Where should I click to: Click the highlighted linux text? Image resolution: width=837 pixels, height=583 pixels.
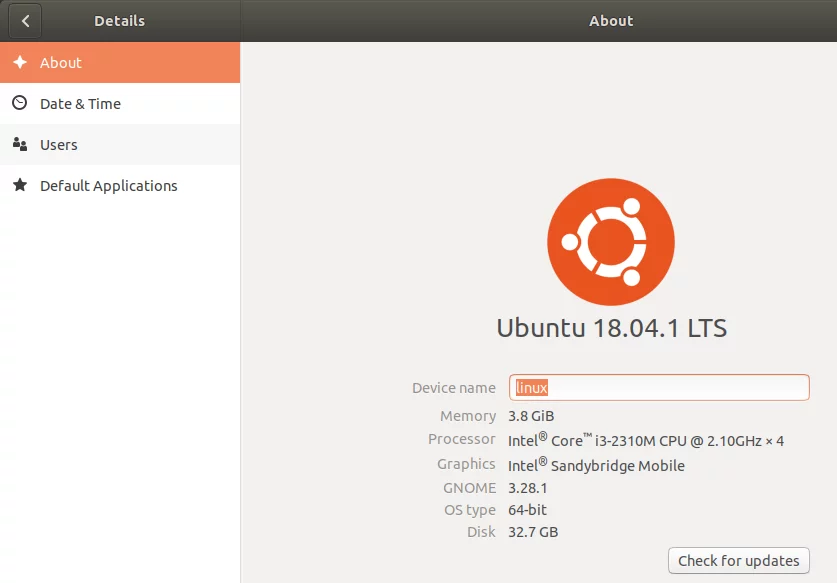[x=532, y=388]
